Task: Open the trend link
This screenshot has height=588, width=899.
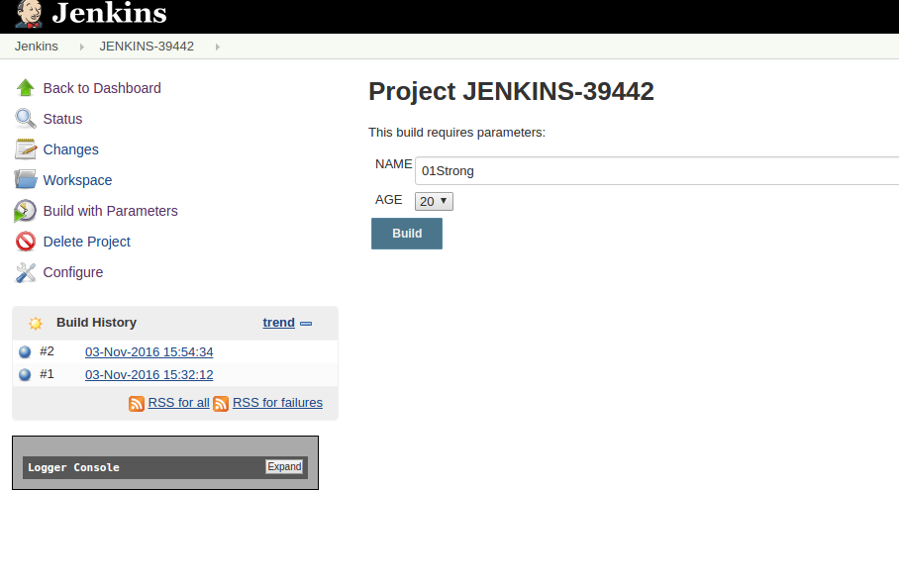Action: point(278,323)
